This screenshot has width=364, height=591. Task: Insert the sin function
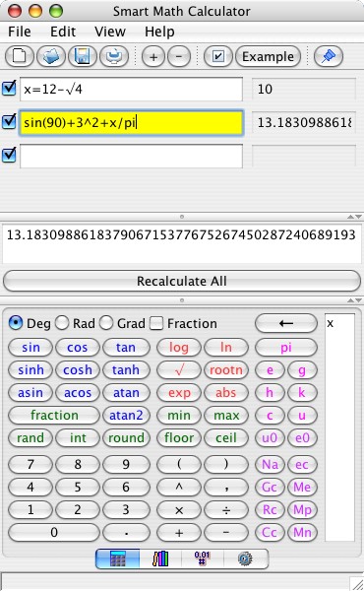[x=30, y=348]
